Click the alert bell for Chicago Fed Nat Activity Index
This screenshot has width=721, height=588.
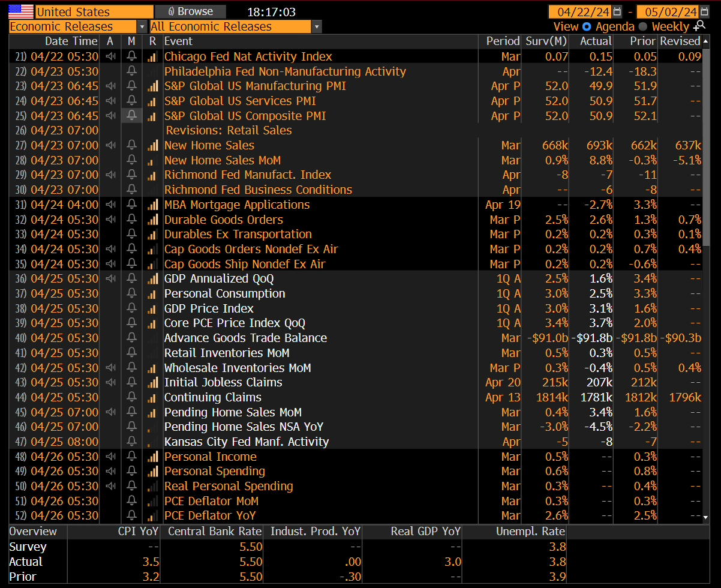pos(131,56)
